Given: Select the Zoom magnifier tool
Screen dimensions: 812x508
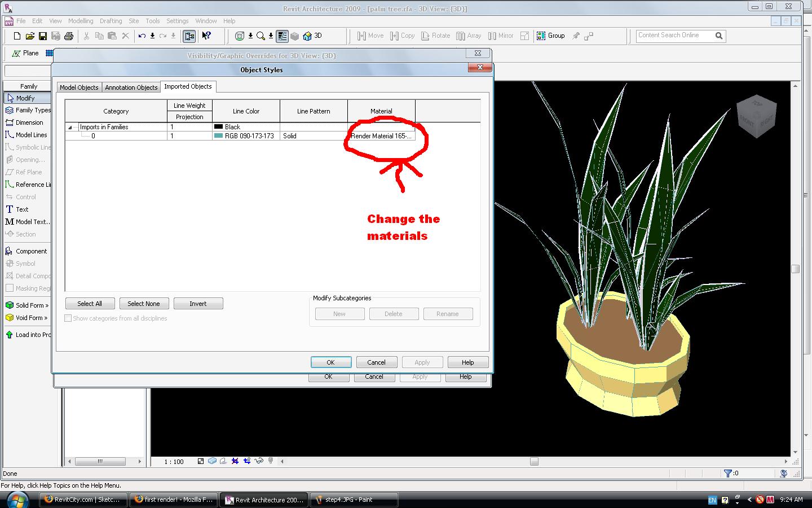Looking at the screenshot, I should pos(261,36).
